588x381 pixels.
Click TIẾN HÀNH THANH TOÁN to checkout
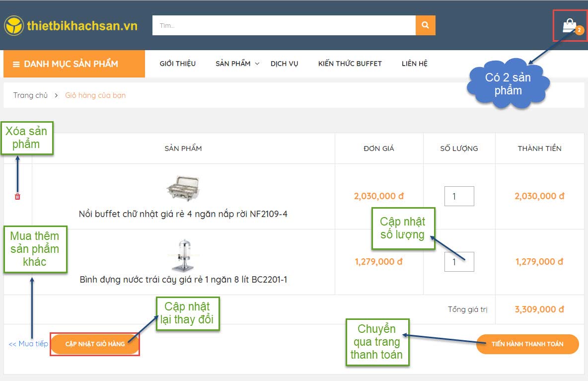527,344
